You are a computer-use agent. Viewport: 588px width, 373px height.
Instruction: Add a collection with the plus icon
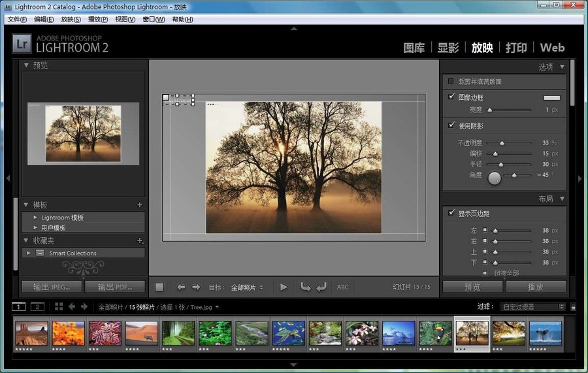[139, 240]
